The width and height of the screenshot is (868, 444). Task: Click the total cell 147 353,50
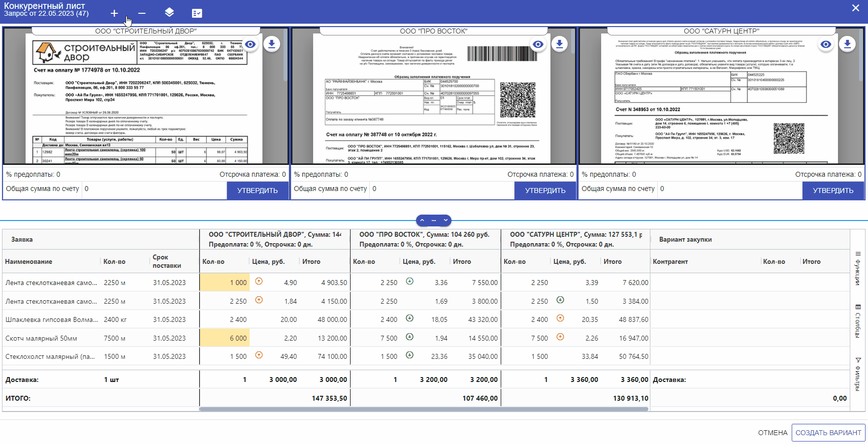329,398
